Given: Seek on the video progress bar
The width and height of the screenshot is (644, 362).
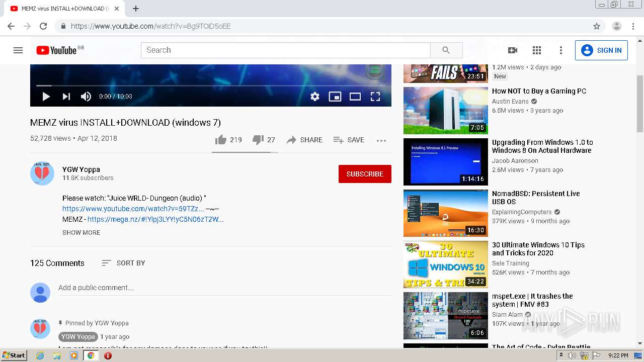Looking at the screenshot, I should (x=211, y=85).
